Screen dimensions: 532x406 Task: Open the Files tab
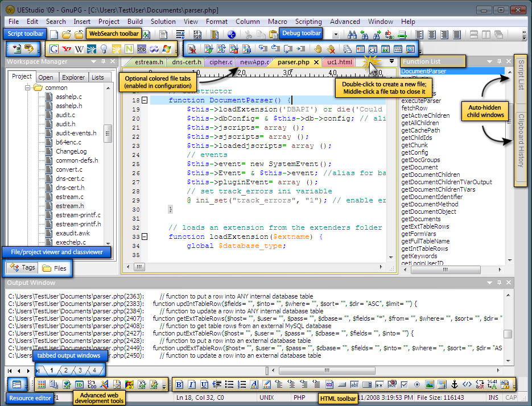tap(54, 268)
